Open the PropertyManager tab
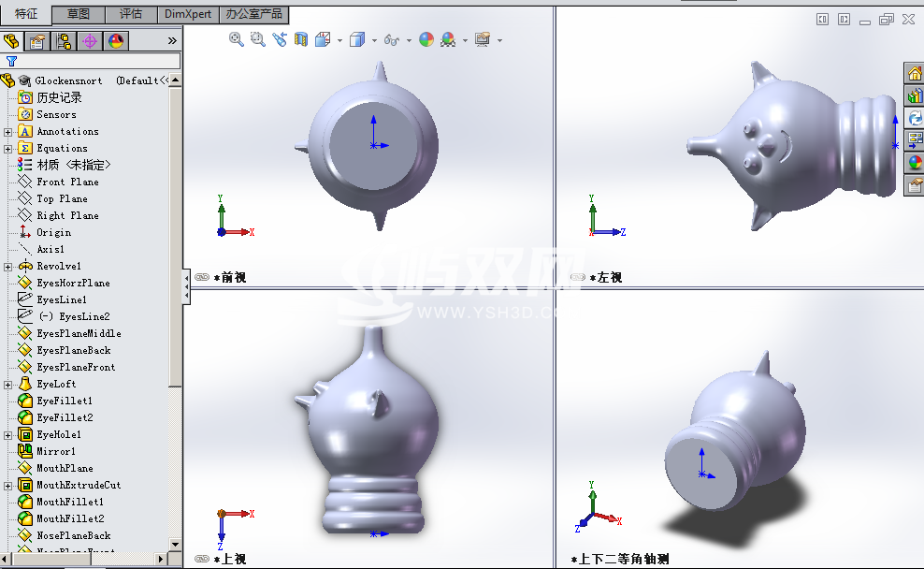This screenshot has width=924, height=569. click(37, 40)
